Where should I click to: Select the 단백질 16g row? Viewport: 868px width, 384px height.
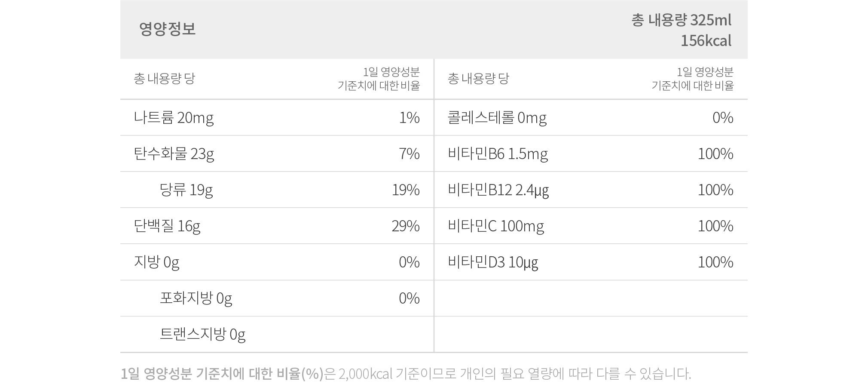(x=277, y=226)
